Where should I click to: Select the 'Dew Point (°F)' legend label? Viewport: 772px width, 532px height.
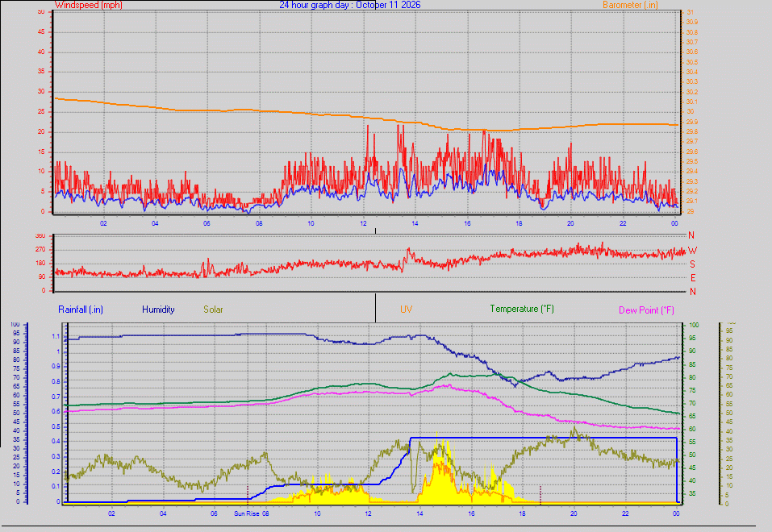(646, 310)
